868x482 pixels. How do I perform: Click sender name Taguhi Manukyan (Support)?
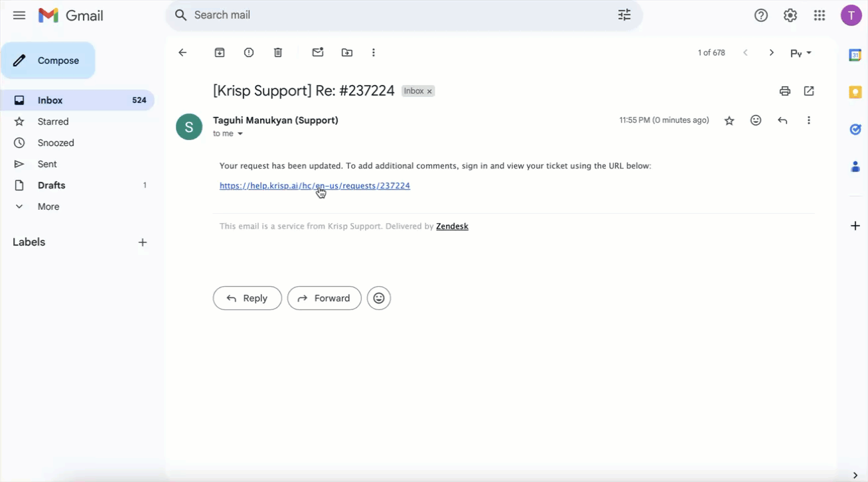pos(275,120)
